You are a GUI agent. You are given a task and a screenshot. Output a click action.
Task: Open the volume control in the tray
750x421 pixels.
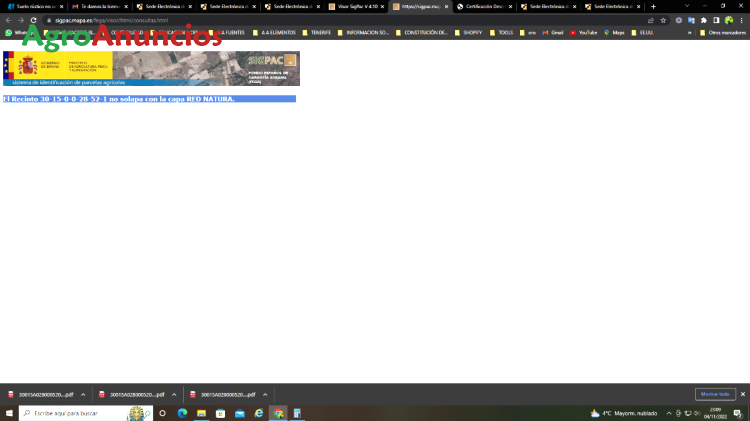697,413
